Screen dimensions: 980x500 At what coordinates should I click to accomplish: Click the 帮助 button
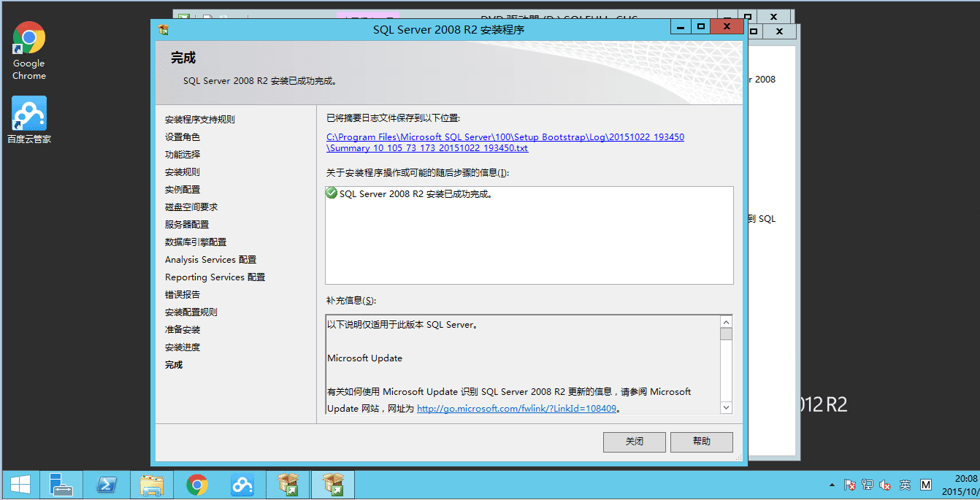(700, 442)
